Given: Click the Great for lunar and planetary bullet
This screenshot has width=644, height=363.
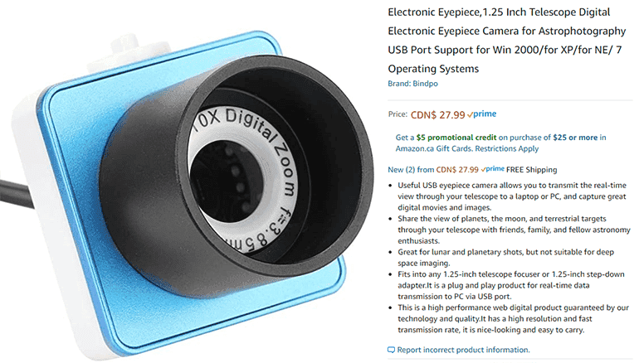Looking at the screenshot, I should coord(505,258).
